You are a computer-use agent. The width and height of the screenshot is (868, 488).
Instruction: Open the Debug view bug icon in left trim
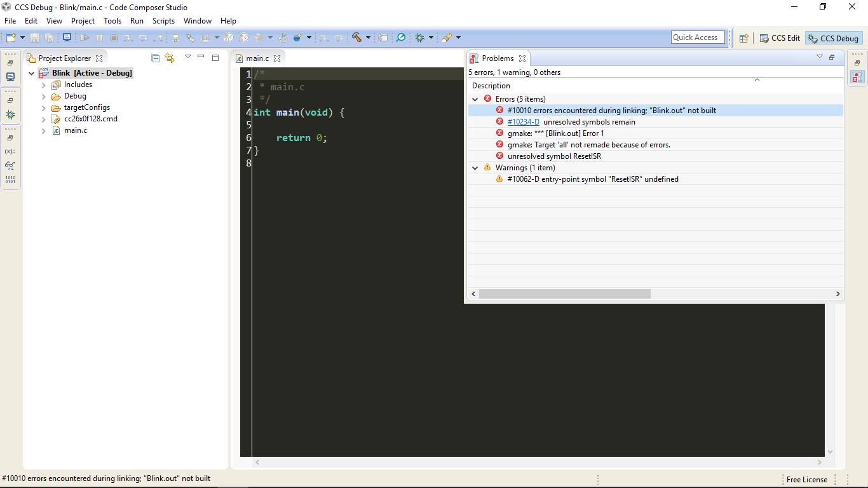click(x=10, y=114)
